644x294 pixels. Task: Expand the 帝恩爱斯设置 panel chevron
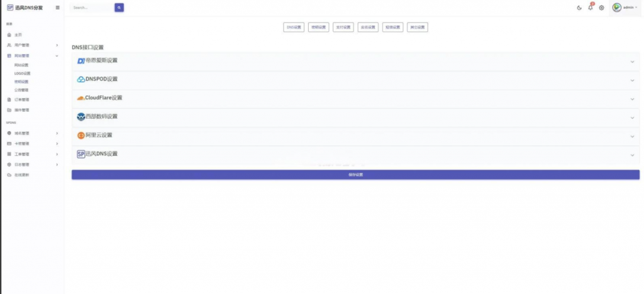click(632, 62)
